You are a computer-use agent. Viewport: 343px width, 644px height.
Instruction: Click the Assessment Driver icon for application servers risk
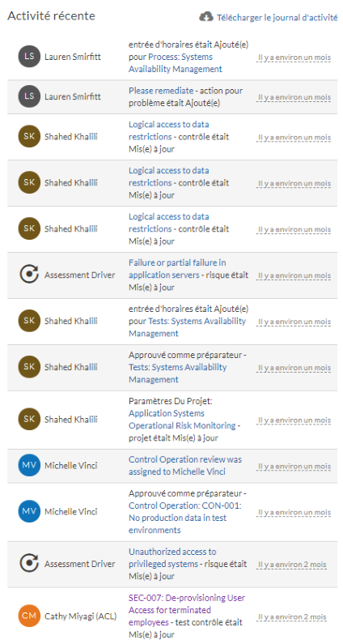click(29, 275)
